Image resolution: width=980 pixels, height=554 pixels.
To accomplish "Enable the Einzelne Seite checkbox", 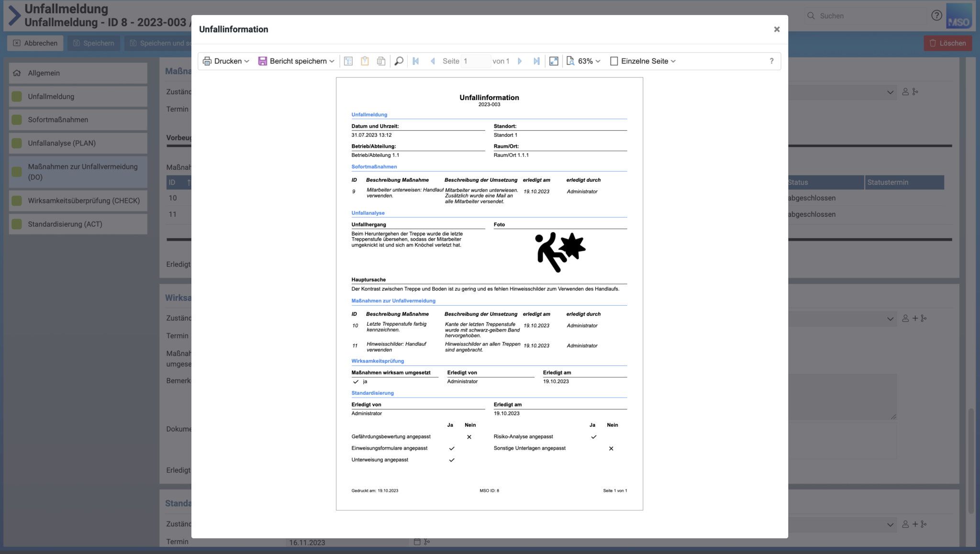I will pos(614,61).
